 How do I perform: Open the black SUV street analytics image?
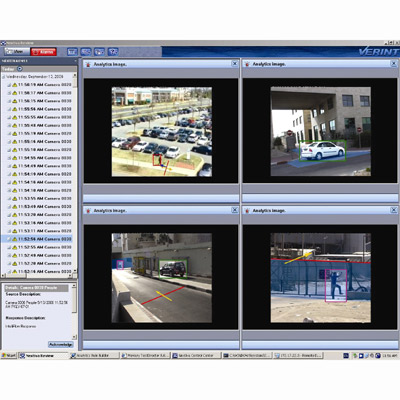[x=162, y=278]
